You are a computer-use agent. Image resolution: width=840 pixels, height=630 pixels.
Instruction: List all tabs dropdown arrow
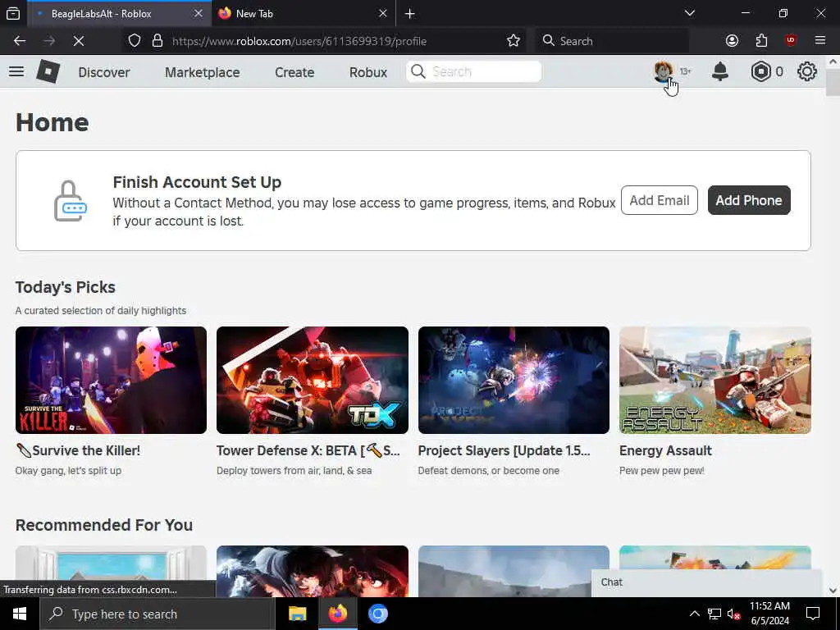(x=690, y=13)
